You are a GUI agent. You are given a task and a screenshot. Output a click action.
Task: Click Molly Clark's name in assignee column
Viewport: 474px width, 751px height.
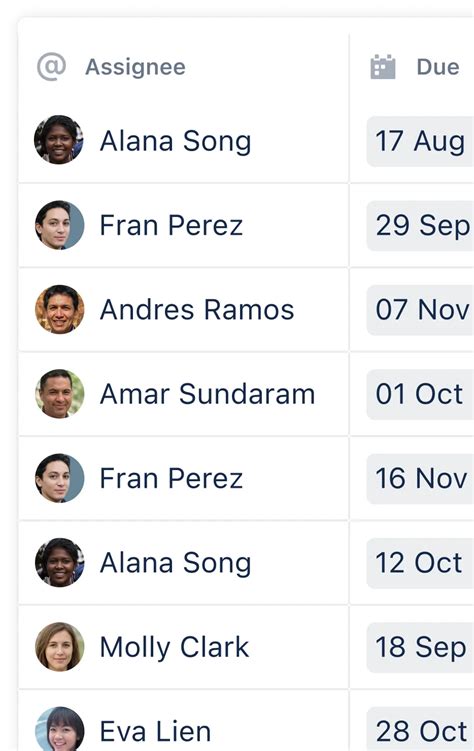174,648
